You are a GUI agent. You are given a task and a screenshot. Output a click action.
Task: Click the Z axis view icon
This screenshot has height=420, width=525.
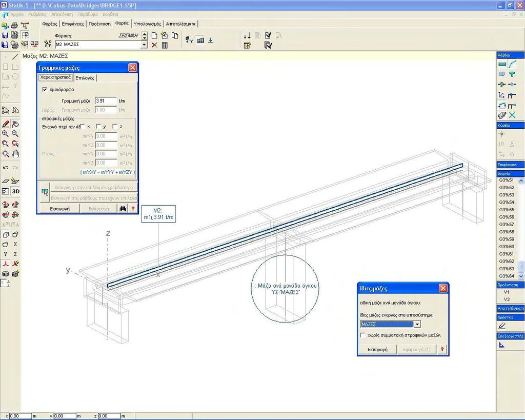15,254
